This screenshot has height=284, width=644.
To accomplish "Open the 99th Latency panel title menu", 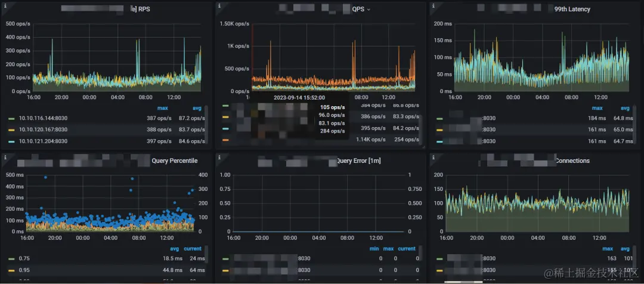I will pos(572,9).
